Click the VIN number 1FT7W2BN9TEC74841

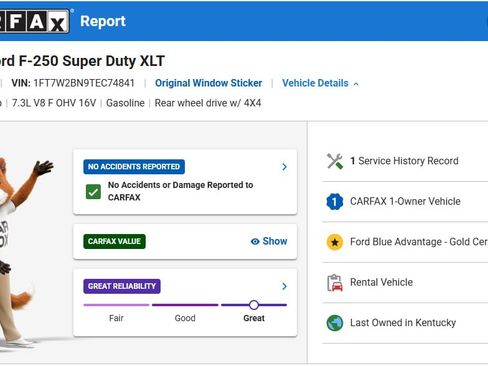pos(84,83)
